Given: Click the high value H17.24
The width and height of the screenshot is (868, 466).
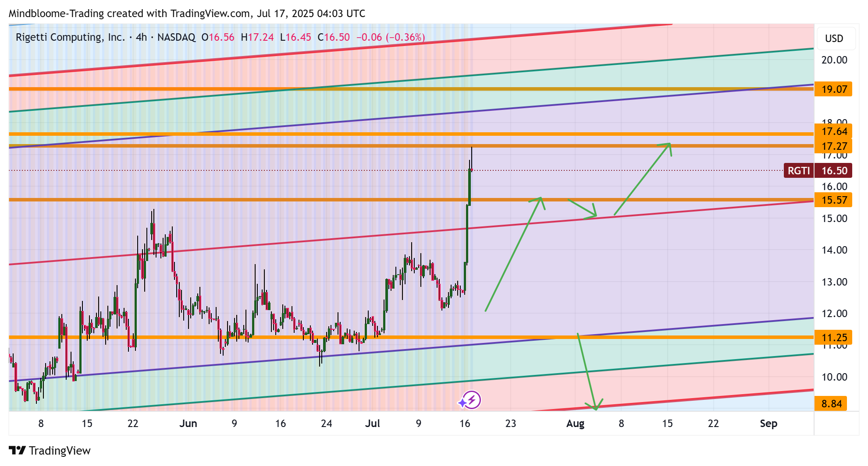Looking at the screenshot, I should [x=257, y=37].
